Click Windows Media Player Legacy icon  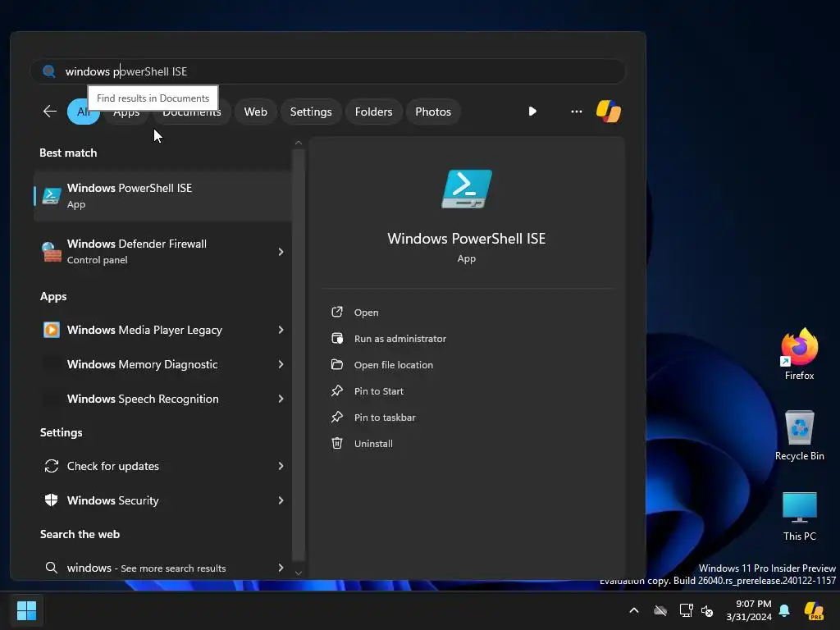pos(52,330)
